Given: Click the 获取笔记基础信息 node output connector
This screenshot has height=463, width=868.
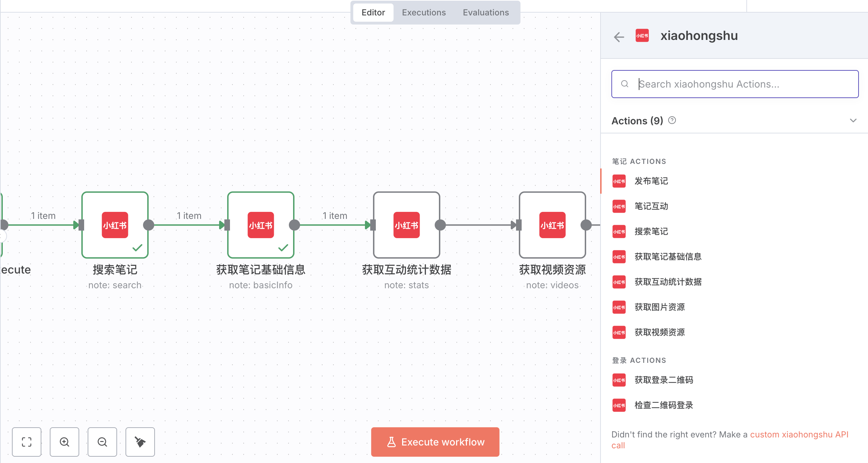Looking at the screenshot, I should click(294, 225).
